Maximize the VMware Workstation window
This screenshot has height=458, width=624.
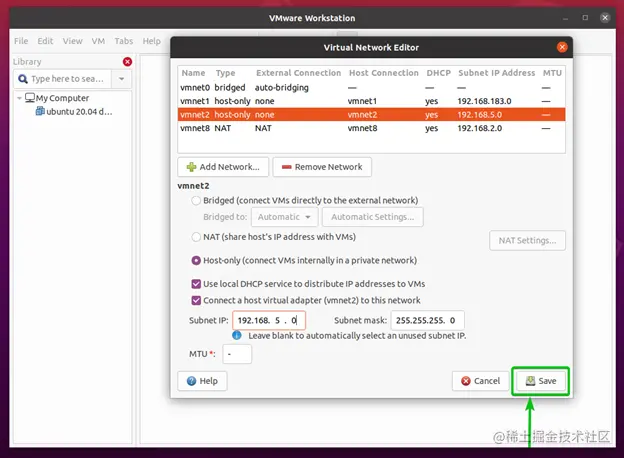(x=585, y=18)
